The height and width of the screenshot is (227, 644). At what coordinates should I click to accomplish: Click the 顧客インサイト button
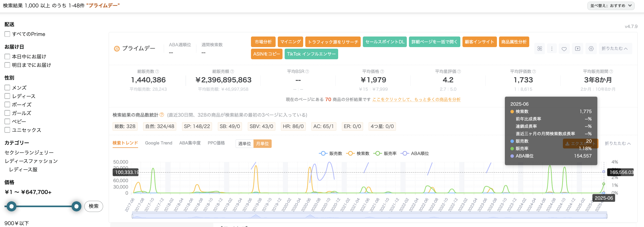tap(480, 42)
